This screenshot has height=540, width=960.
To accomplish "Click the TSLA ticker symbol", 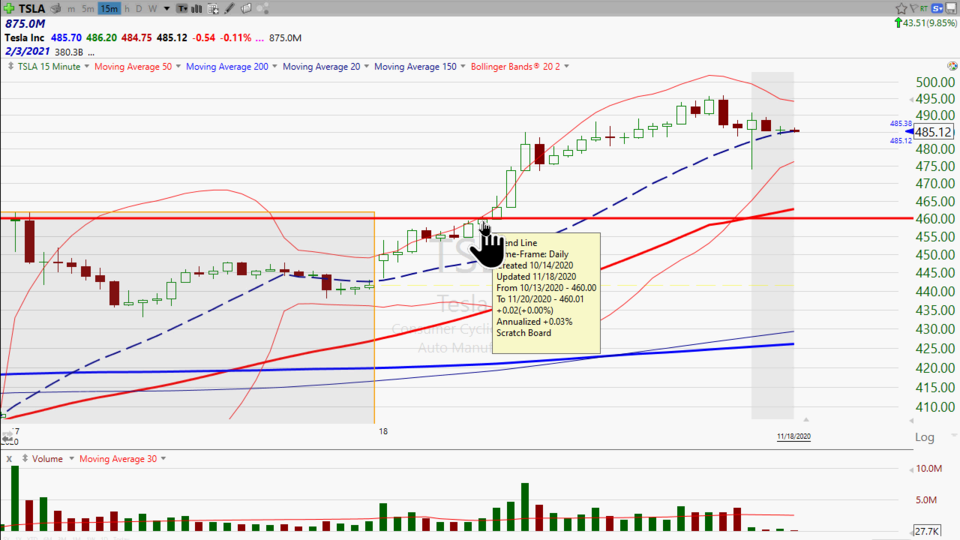I will (x=31, y=9).
